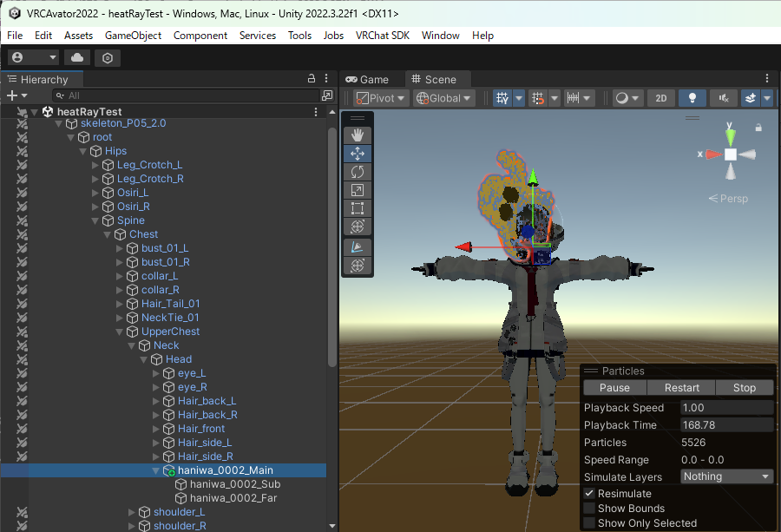Restart the particle playback
This screenshot has width=781, height=532.
682,388
